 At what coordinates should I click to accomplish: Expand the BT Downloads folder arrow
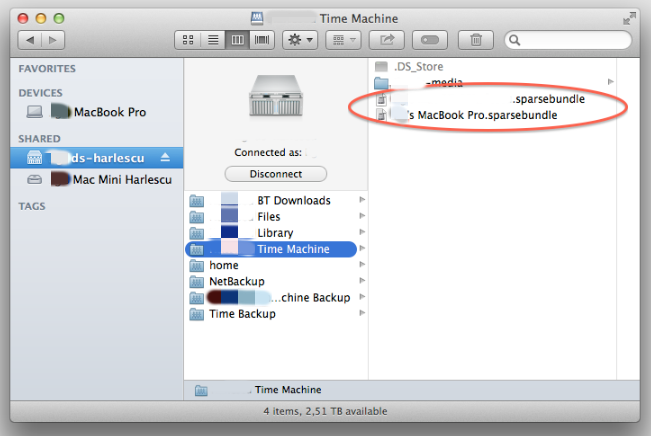(362, 200)
